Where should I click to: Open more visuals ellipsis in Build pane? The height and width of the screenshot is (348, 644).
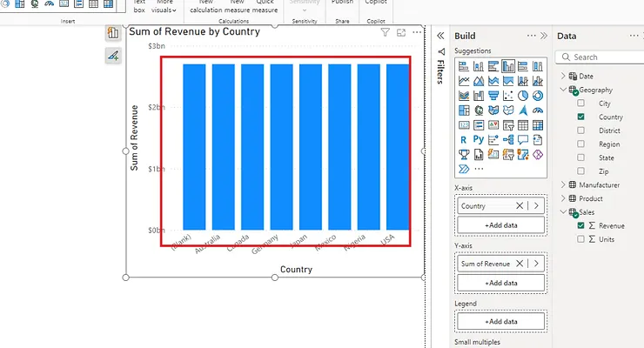pyautogui.click(x=479, y=169)
